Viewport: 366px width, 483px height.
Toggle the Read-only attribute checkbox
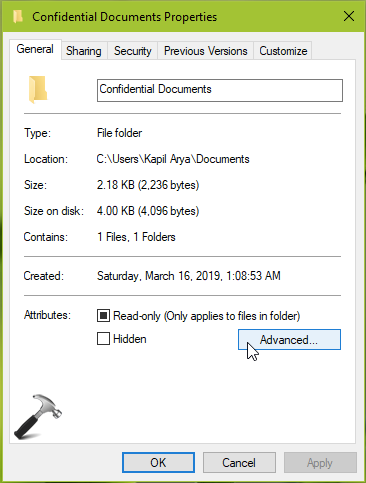[103, 315]
